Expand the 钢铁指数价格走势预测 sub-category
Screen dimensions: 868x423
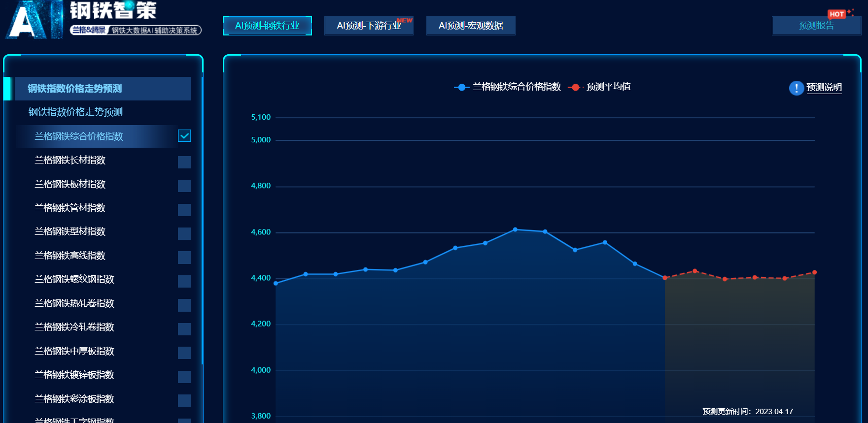coord(75,112)
